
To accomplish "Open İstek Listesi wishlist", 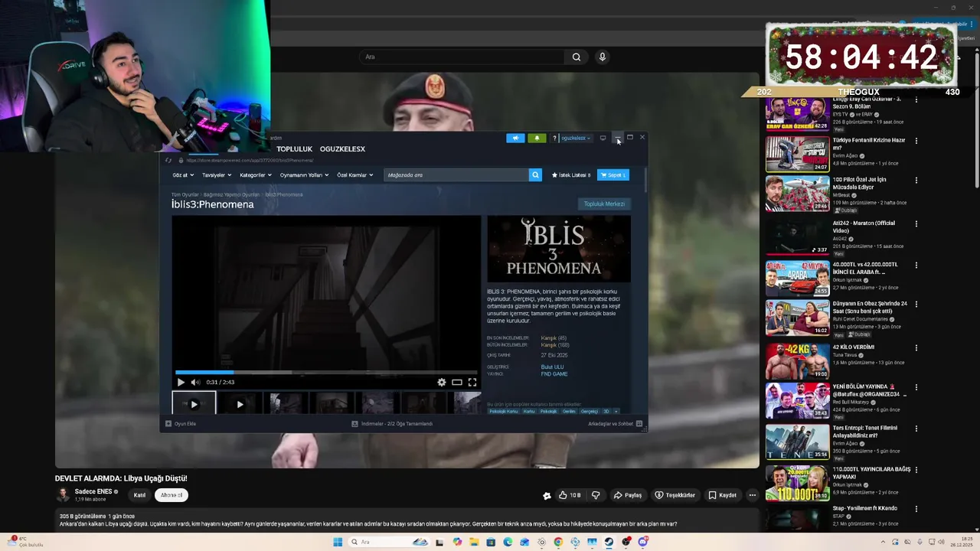I will click(x=571, y=175).
